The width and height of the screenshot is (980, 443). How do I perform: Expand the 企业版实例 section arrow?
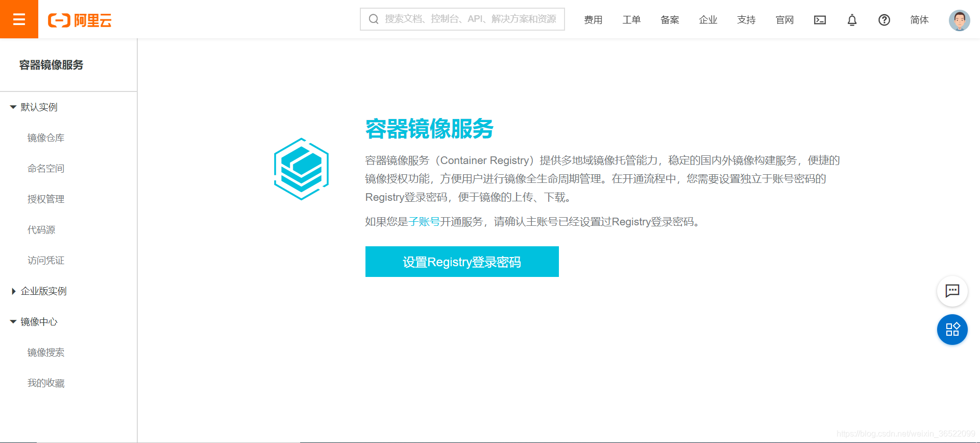coord(13,291)
